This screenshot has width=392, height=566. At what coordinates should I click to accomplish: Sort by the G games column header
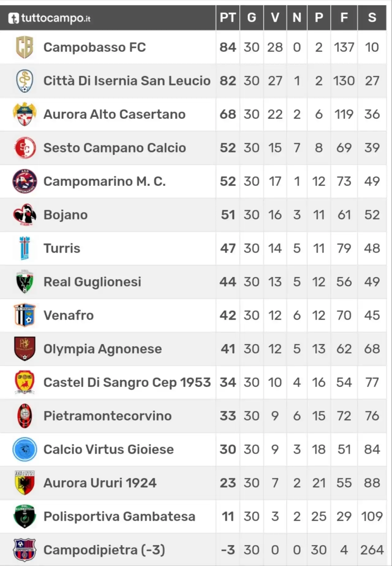tap(251, 18)
